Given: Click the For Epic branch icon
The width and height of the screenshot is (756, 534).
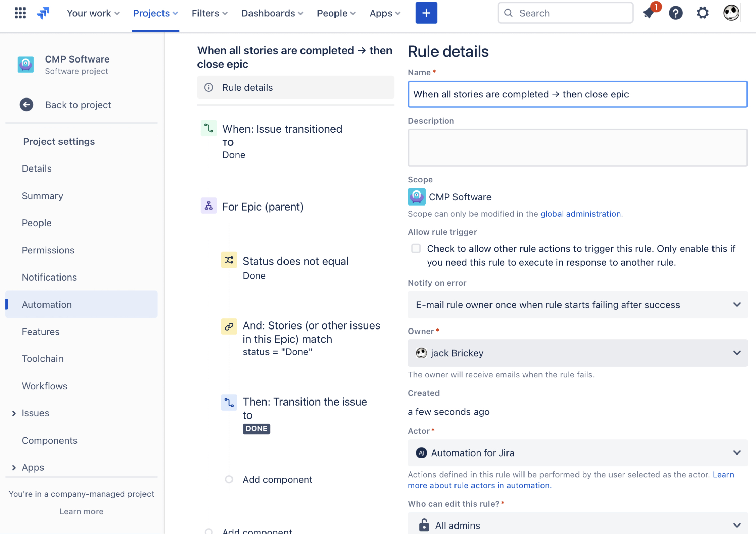Looking at the screenshot, I should (x=208, y=206).
